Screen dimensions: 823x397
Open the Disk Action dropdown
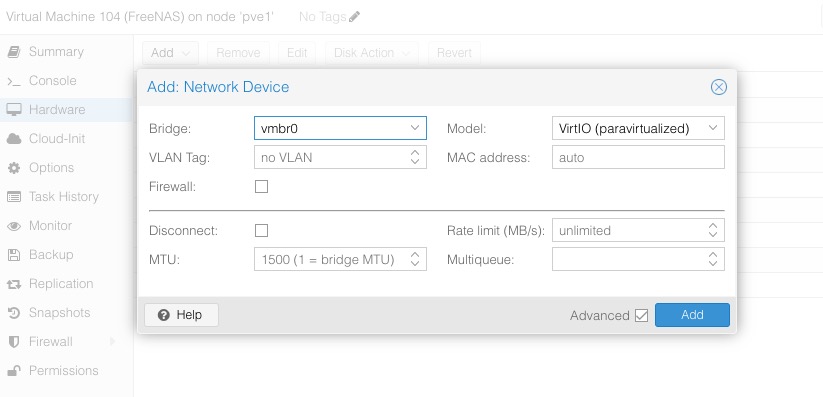tap(372, 53)
